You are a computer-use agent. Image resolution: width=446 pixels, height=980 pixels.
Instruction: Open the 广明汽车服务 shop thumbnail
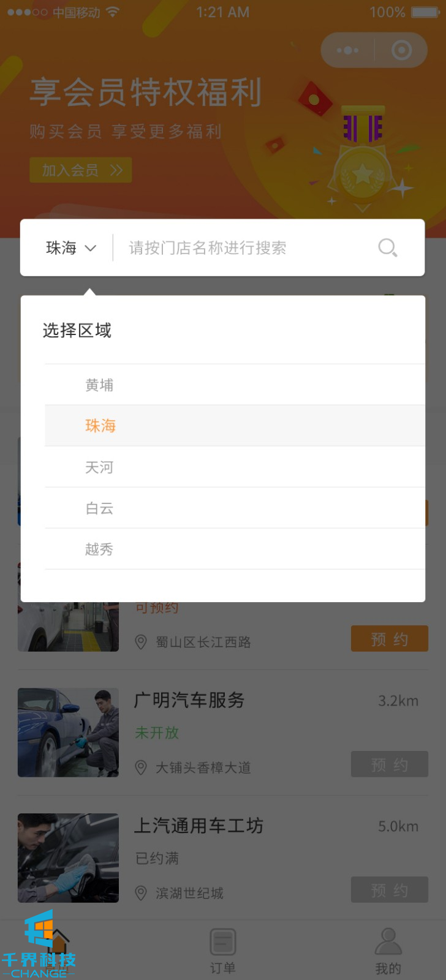coord(68,733)
